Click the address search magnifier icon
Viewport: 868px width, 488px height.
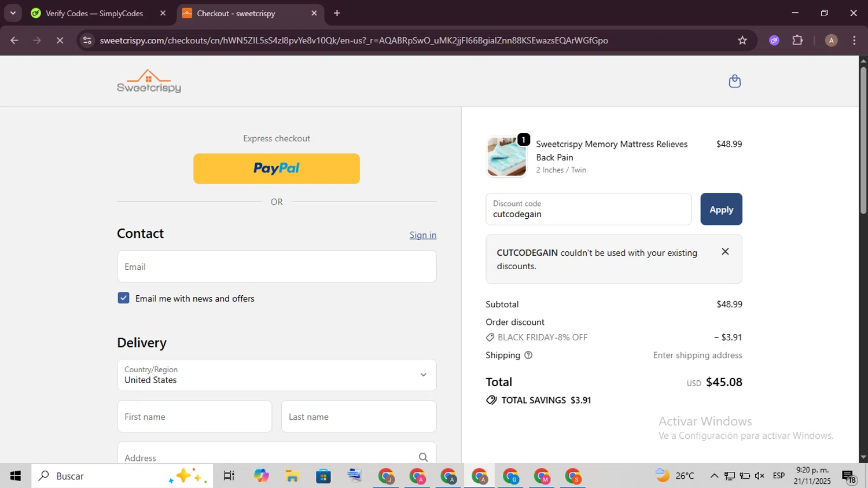[423, 457]
